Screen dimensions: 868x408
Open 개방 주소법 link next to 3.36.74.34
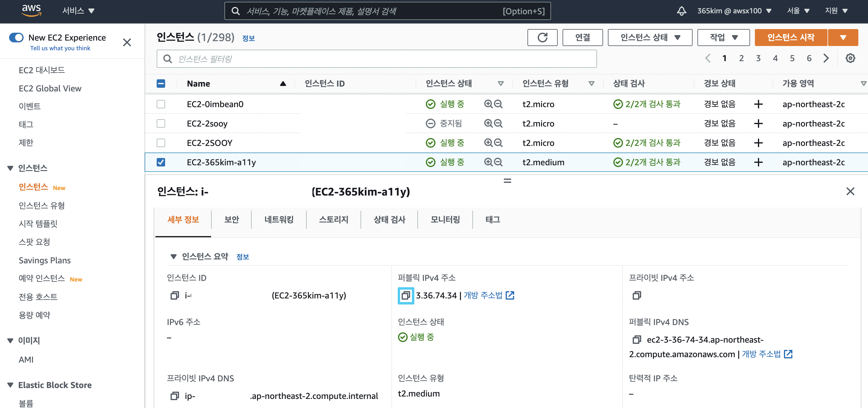tap(488, 295)
